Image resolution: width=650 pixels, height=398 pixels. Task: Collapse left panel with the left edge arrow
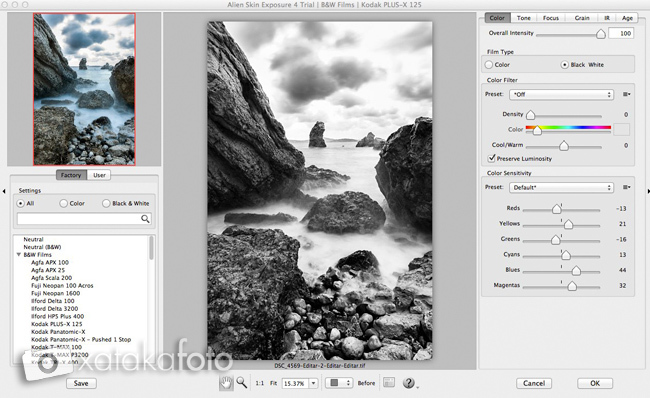4,191
